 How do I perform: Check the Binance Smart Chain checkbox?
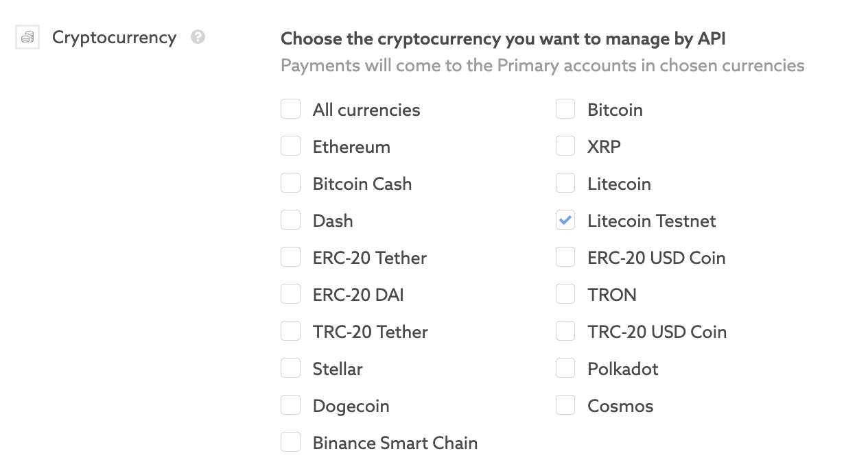pyautogui.click(x=291, y=442)
